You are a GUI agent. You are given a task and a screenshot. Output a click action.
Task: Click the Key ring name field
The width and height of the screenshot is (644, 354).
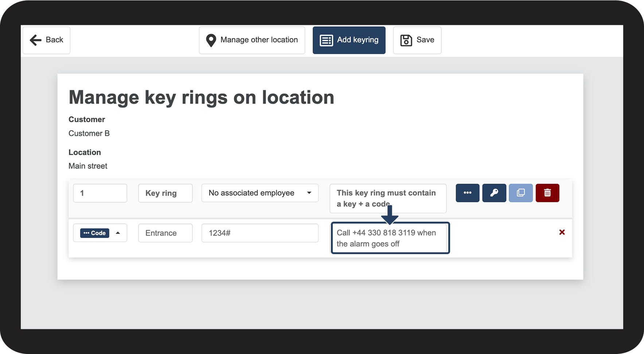pos(165,193)
